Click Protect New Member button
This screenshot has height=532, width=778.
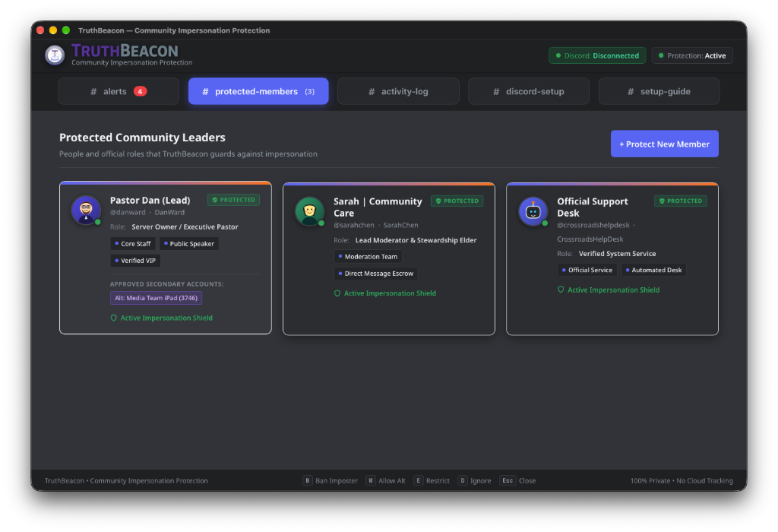pos(664,144)
